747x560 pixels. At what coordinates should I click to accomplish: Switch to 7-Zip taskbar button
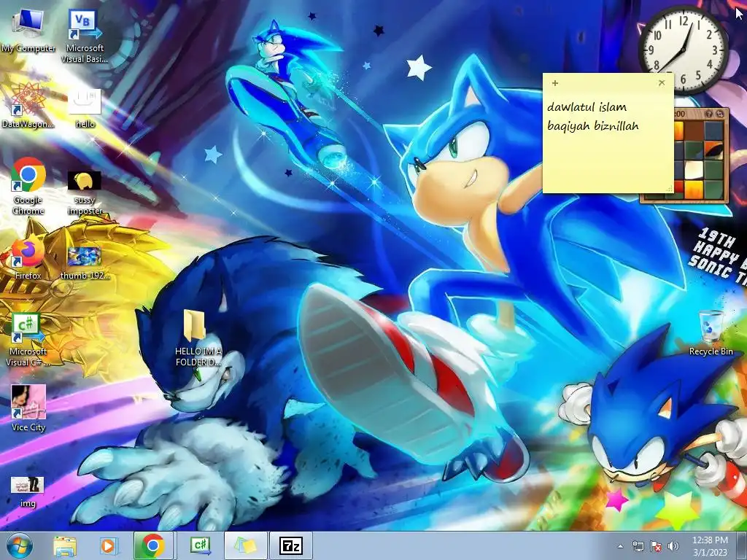point(291,545)
